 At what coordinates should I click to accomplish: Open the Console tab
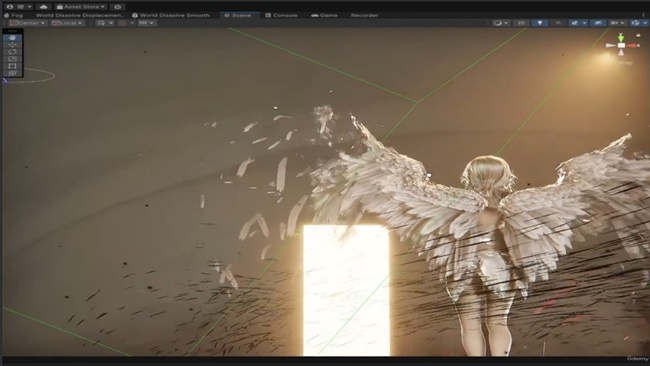(x=281, y=15)
